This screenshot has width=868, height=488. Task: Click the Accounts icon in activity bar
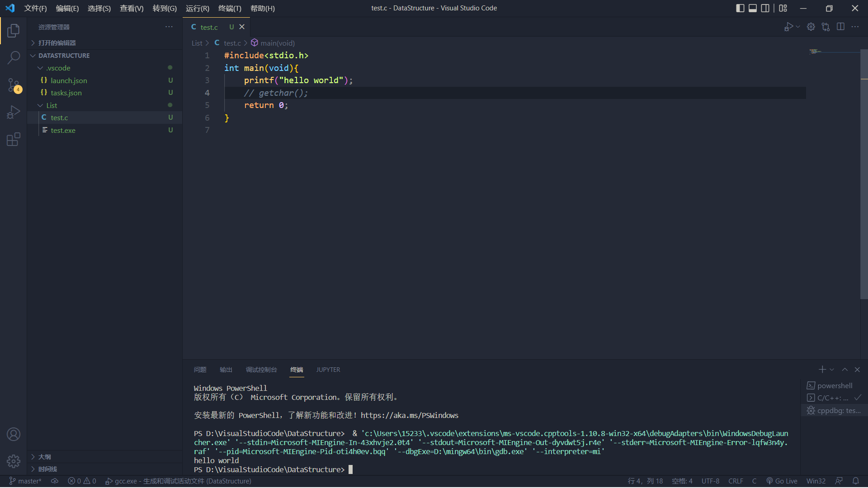pyautogui.click(x=14, y=434)
